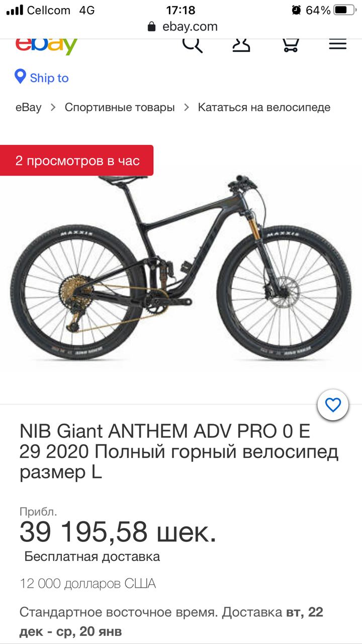Expand chevron after Спортивные товары breadcrumb

pos(187,107)
